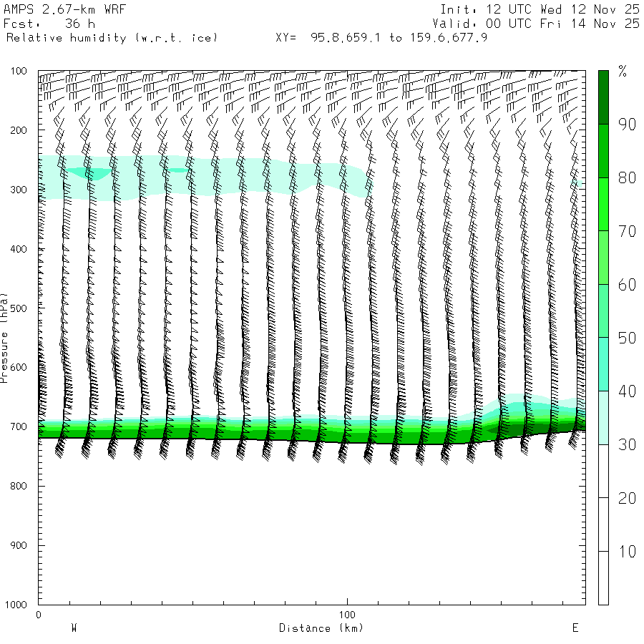Select the turquoise 40–50 colorbar segment

click(603, 364)
